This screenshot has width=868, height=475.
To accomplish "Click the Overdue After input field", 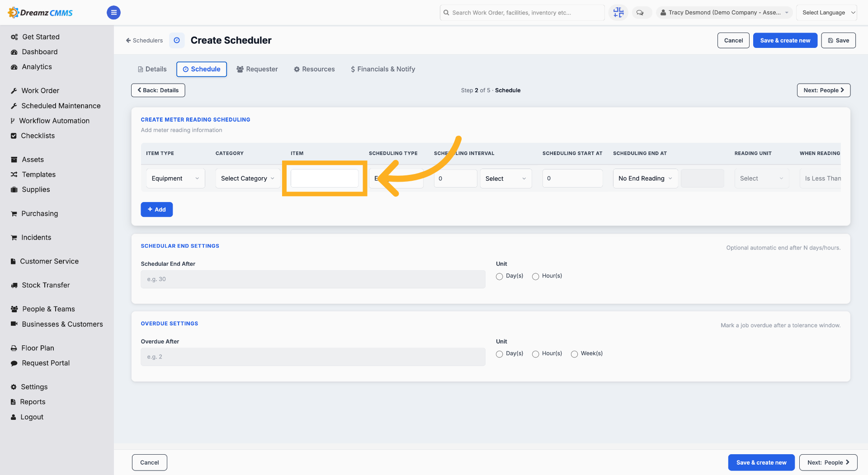I will [313, 357].
